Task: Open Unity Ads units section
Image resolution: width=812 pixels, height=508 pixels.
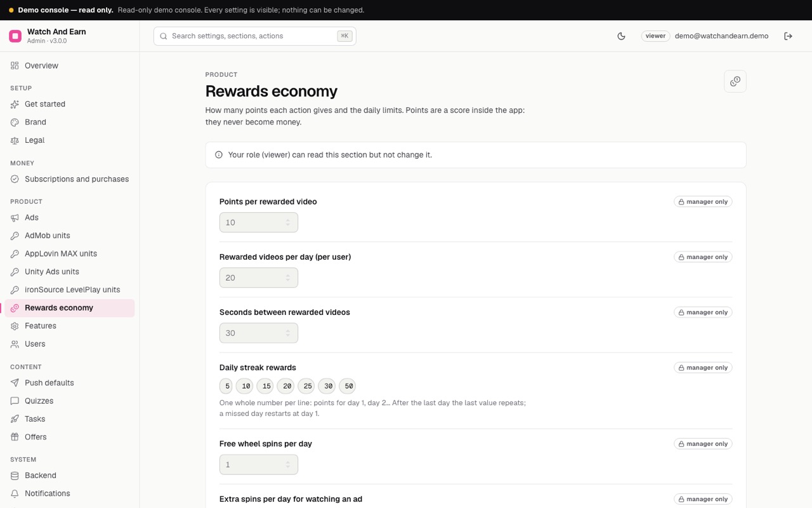Action: coord(70,272)
